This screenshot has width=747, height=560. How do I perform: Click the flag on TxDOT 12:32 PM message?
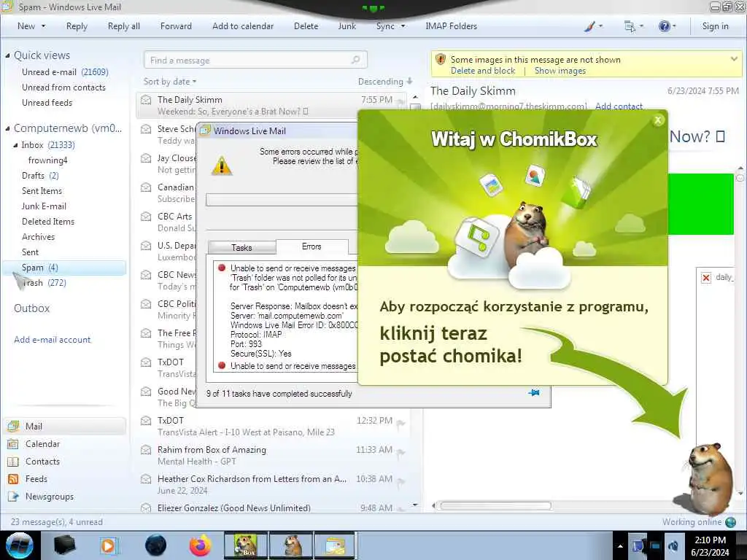[400, 424]
